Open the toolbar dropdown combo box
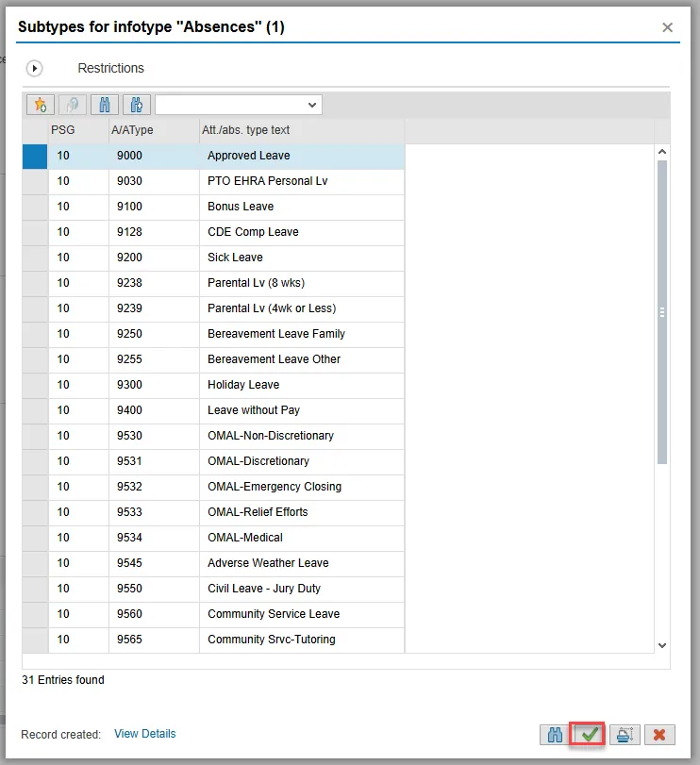The image size is (700, 765). (x=238, y=105)
